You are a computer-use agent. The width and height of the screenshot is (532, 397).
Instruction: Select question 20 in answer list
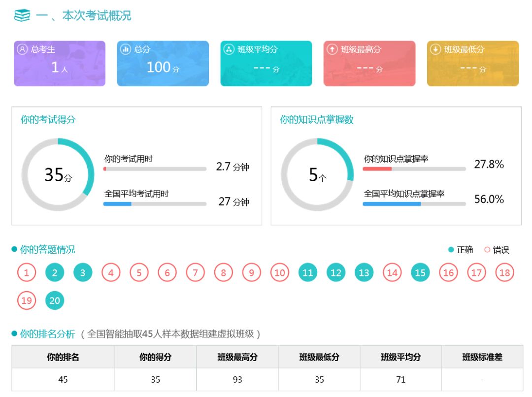point(55,300)
